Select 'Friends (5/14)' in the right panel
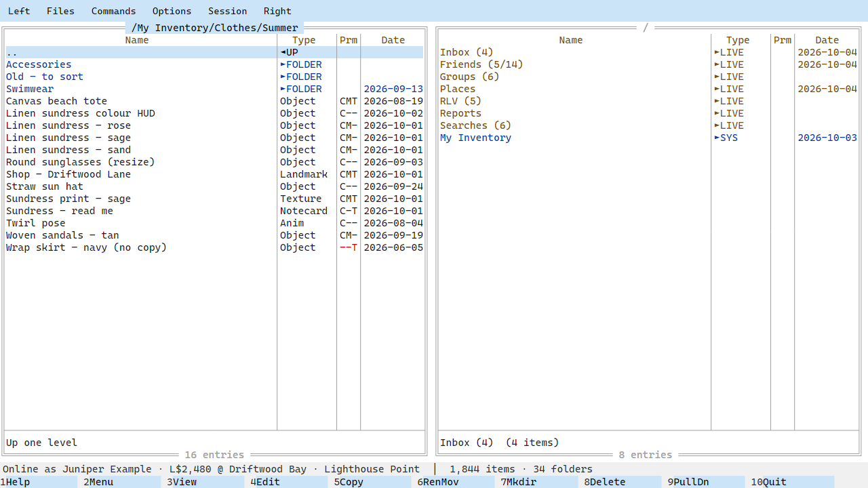868x488 pixels. click(x=648, y=64)
